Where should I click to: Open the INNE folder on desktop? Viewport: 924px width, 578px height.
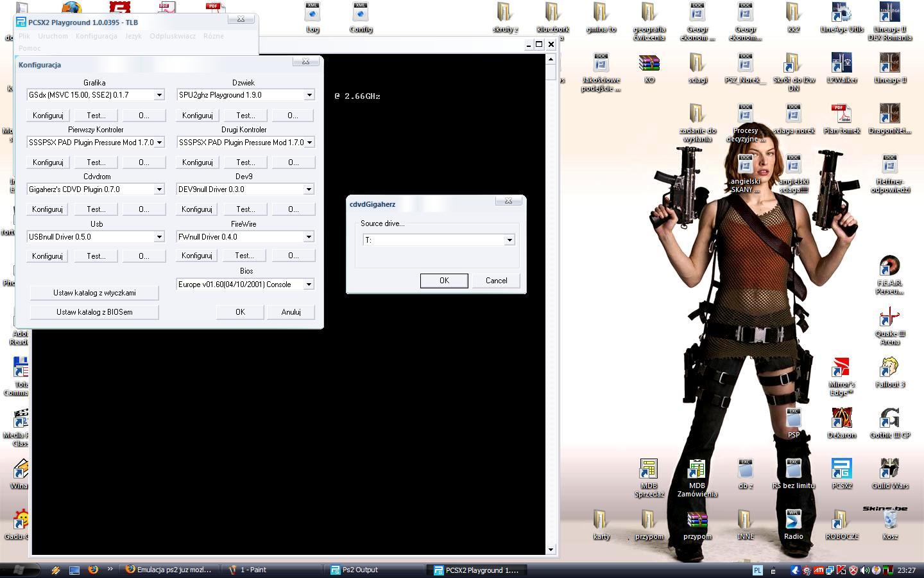(746, 525)
